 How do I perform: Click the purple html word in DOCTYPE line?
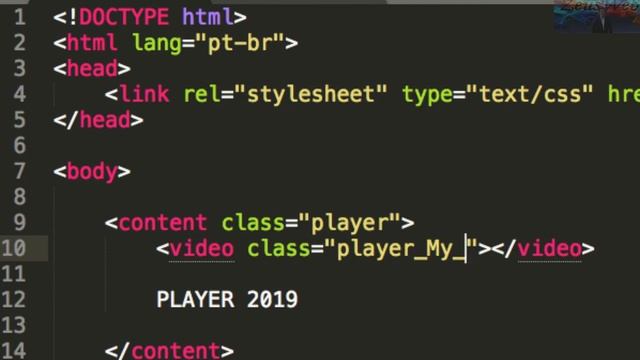pos(208,18)
